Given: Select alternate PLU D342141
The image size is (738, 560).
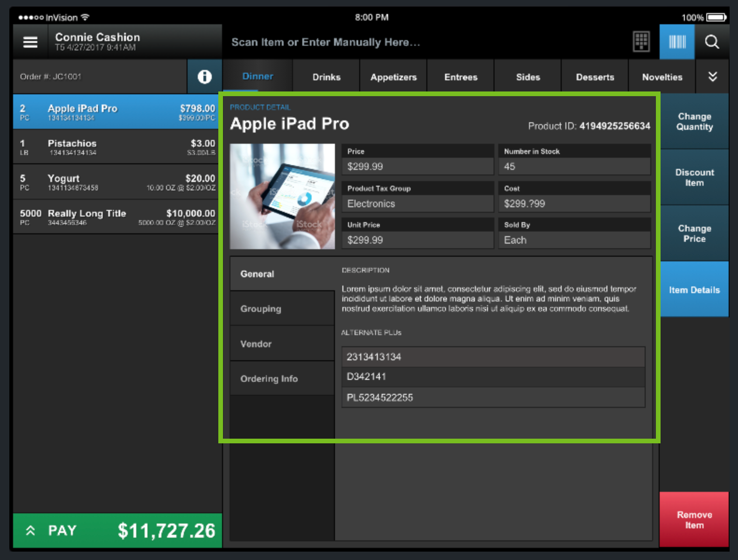Looking at the screenshot, I should click(493, 377).
